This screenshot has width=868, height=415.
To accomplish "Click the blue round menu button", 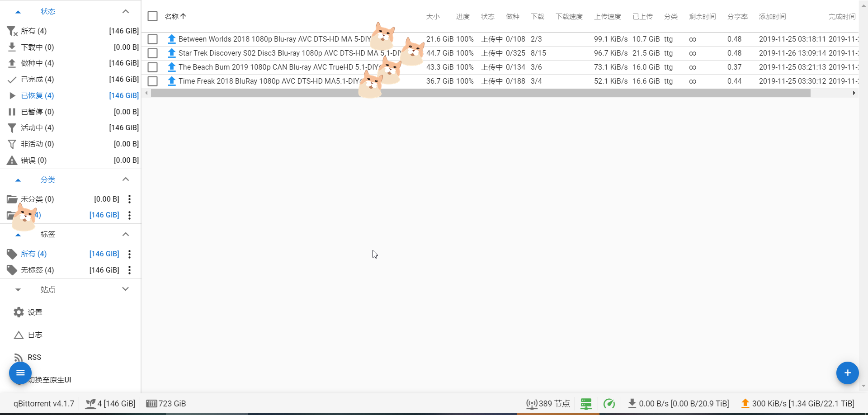I will click(20, 373).
